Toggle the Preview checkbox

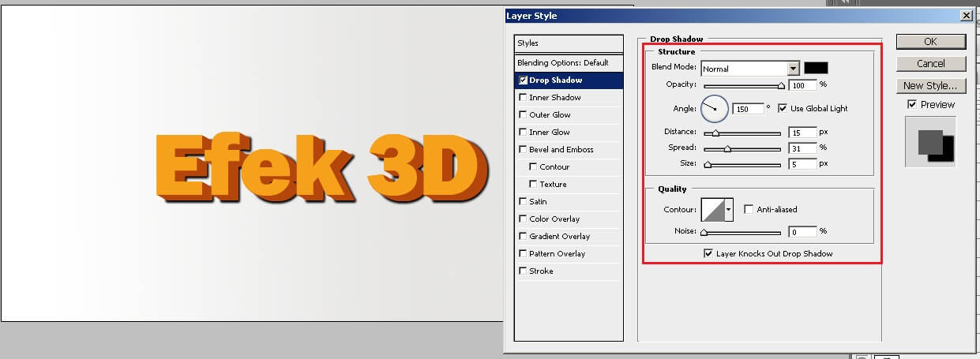pos(912,104)
